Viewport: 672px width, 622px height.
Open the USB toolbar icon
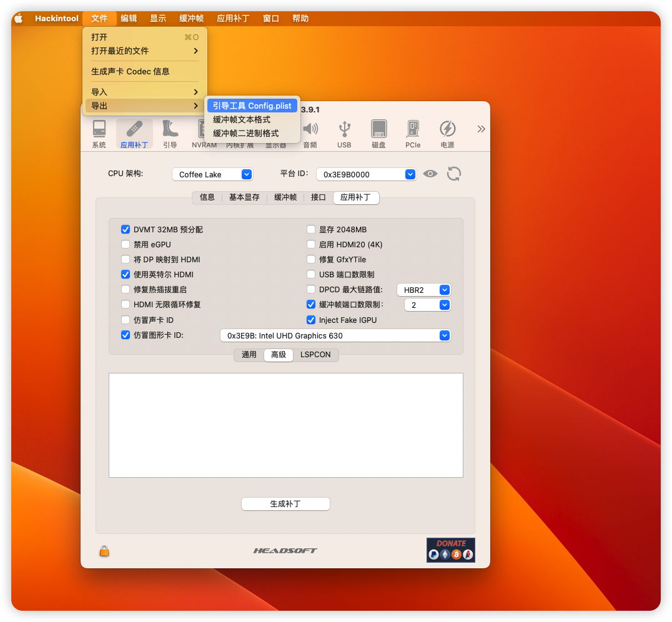(344, 134)
